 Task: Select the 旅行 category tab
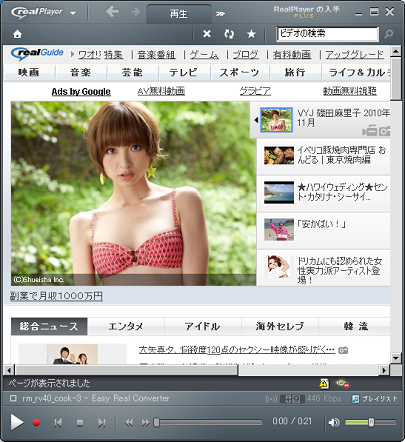pos(295,72)
